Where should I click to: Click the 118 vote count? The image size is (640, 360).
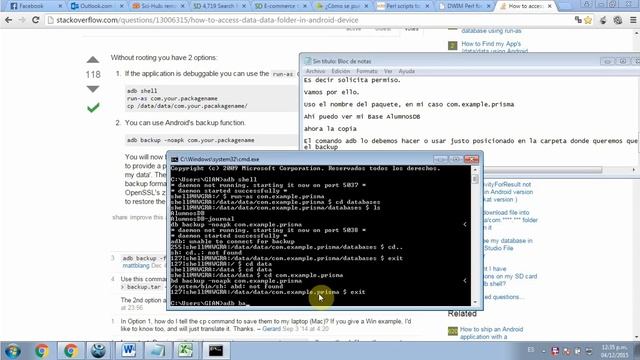[93, 74]
